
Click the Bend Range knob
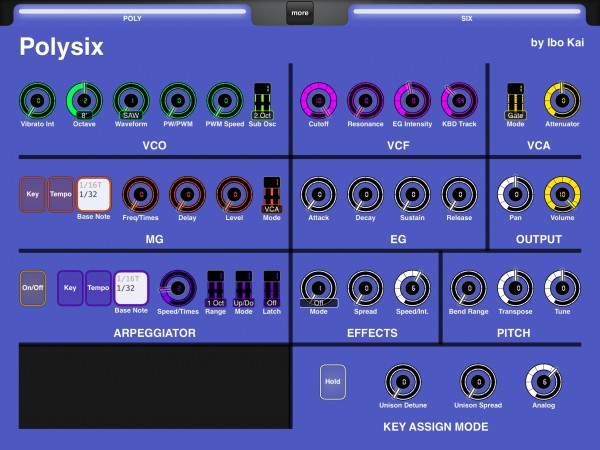[469, 288]
